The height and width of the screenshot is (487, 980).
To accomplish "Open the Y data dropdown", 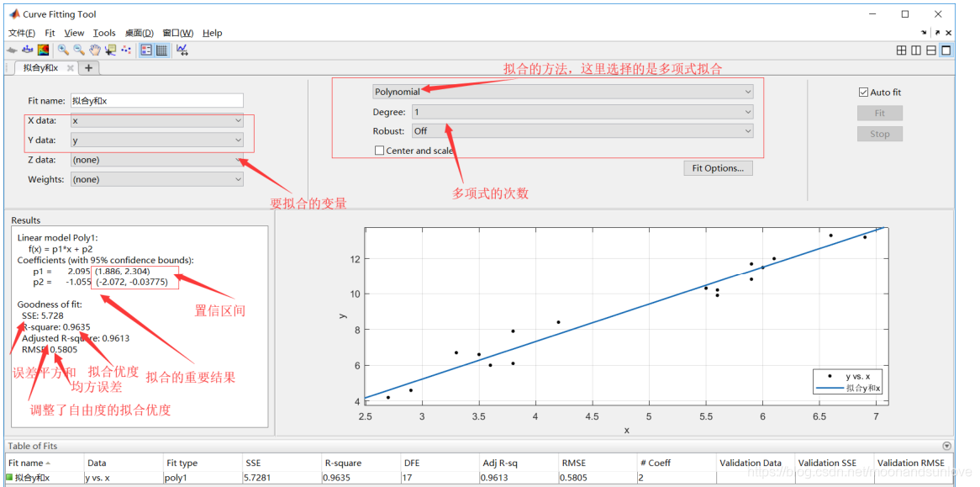I will click(x=156, y=140).
